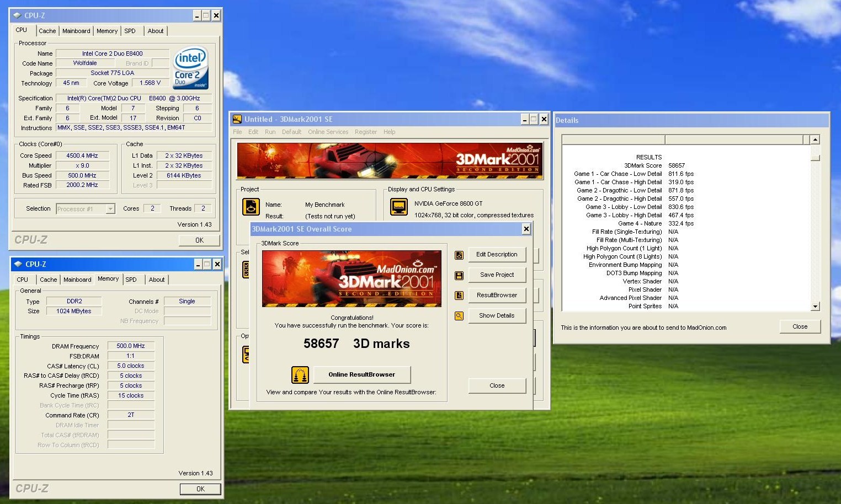Click the Show Details magnifier icon
Viewport: 841px width, 504px height.
(x=459, y=316)
